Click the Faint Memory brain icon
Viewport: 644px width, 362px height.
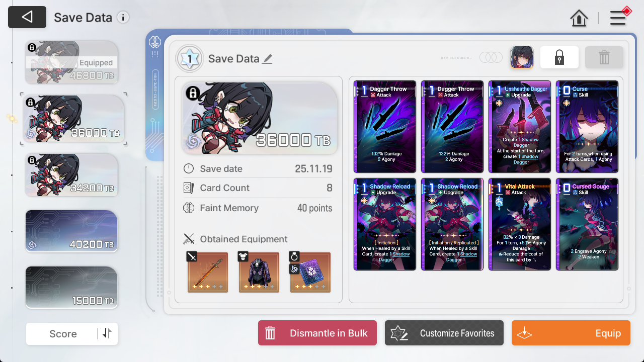click(x=189, y=208)
